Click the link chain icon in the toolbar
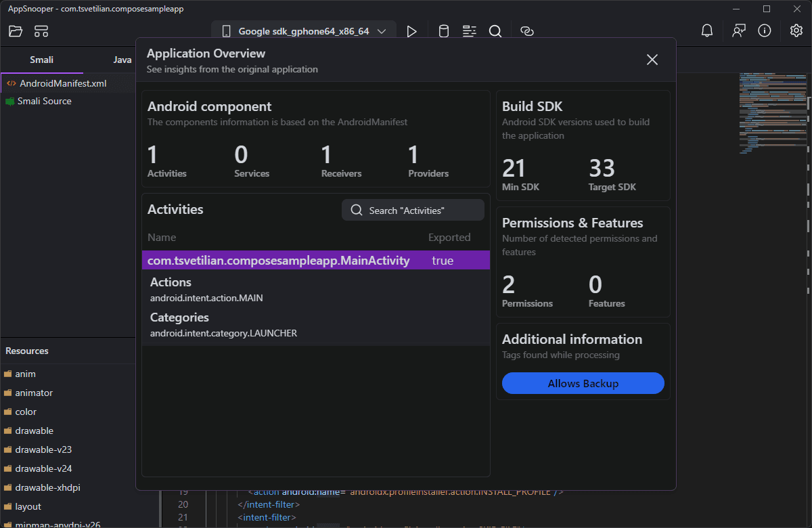The image size is (812, 528). click(x=527, y=31)
